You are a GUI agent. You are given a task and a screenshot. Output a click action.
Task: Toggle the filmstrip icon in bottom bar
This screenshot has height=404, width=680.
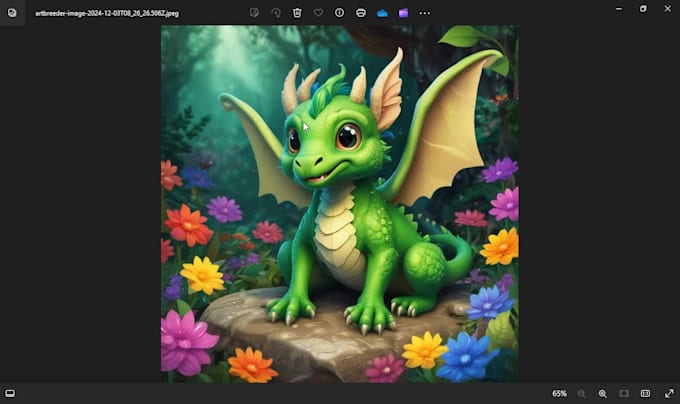click(x=10, y=393)
